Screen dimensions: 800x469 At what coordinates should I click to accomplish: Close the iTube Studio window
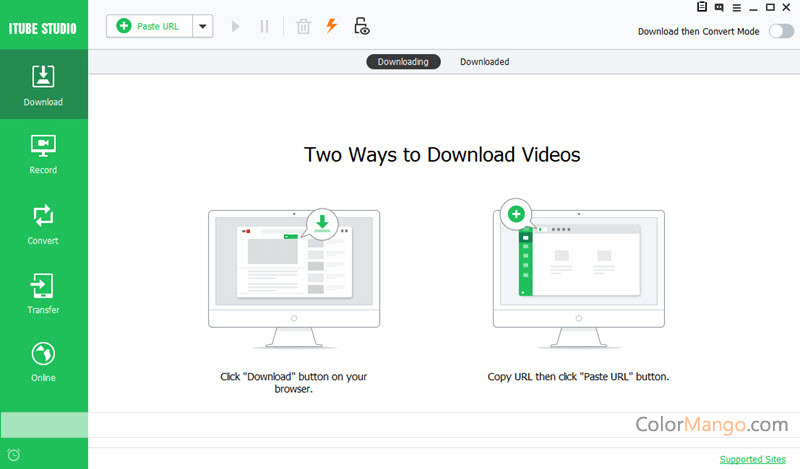click(786, 7)
